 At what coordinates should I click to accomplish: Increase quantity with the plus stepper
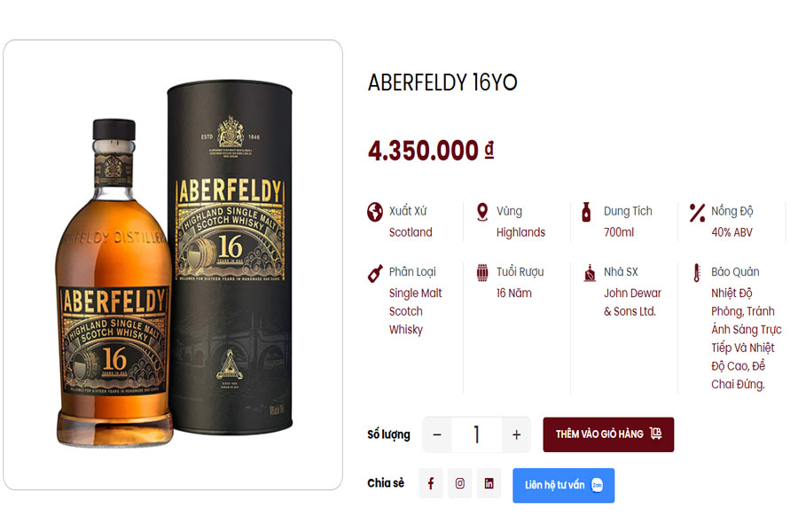515,434
